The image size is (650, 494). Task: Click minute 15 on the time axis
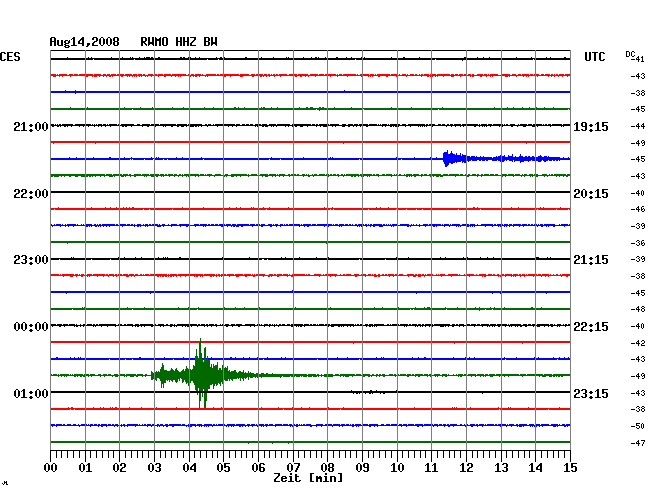click(570, 468)
